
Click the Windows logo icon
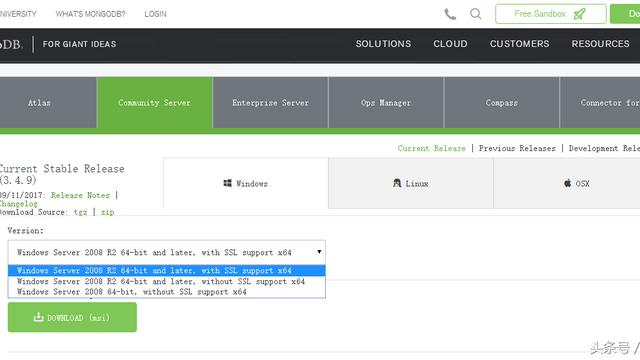pos(227,183)
